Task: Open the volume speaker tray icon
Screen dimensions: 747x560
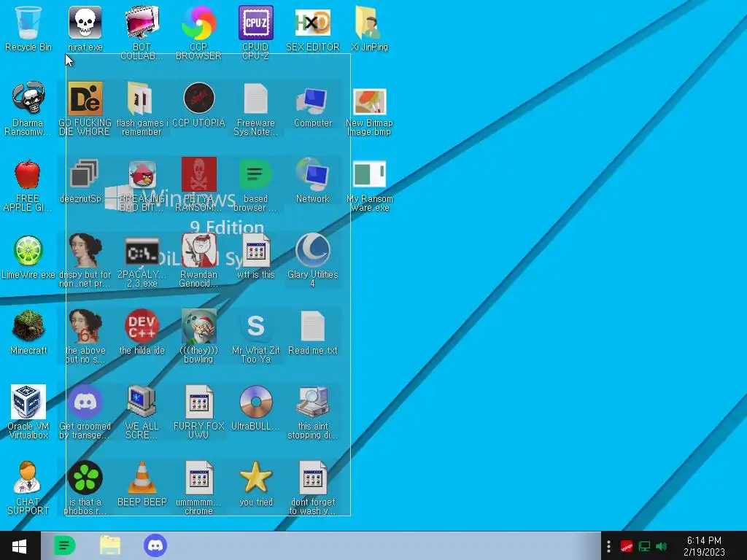Action: click(x=661, y=546)
